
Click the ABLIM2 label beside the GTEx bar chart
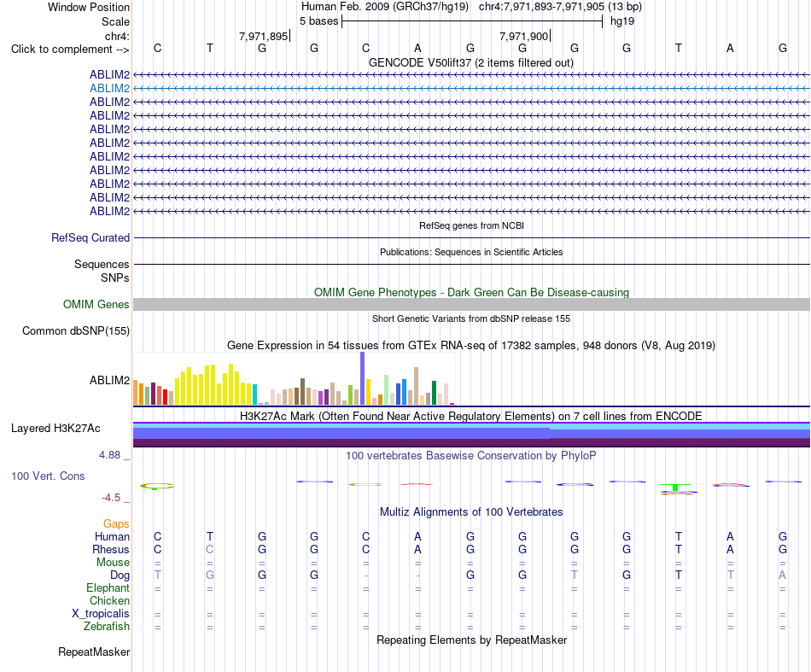tap(109, 380)
